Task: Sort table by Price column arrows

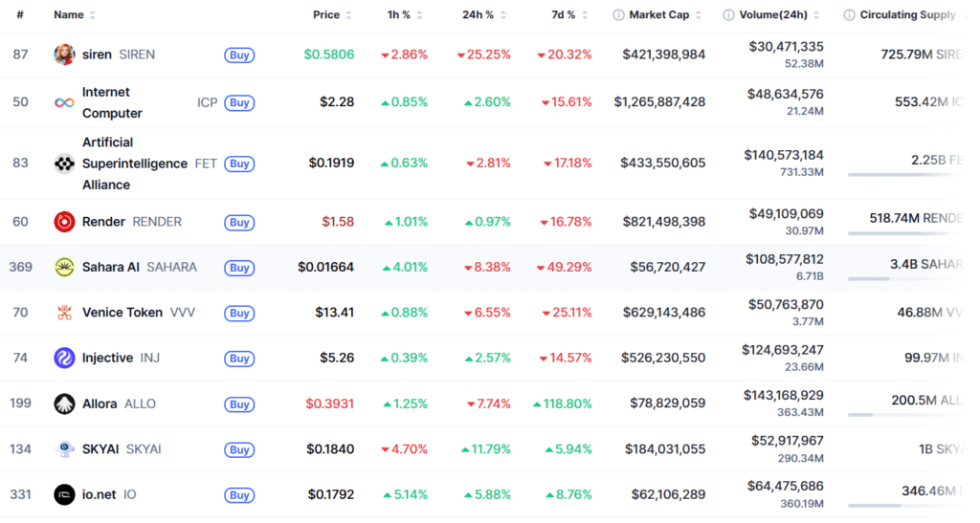Action: [x=348, y=15]
